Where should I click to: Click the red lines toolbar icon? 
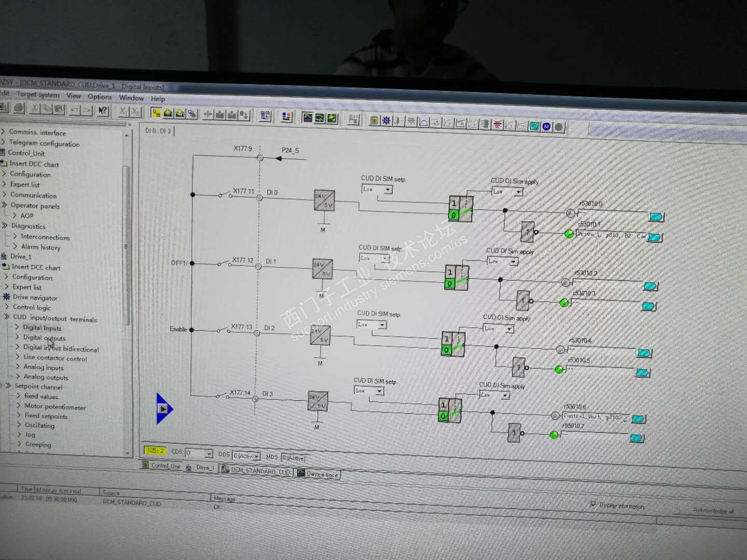[x=497, y=124]
